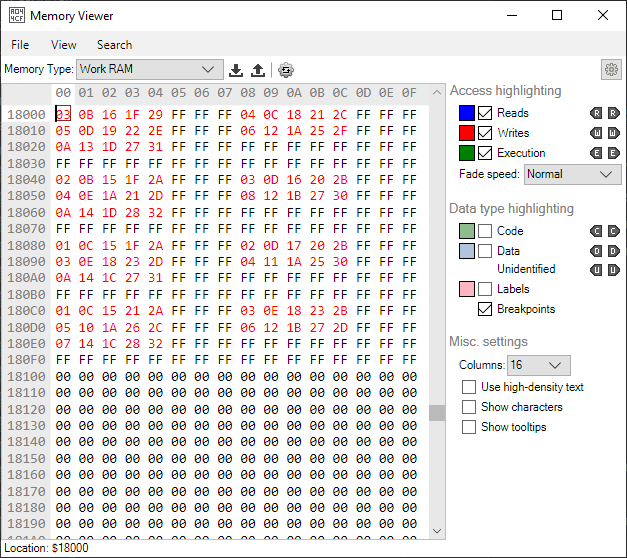This screenshot has height=558, width=627.
Task: Select byte 17 in column 0A of row 18080
Action: click(294, 246)
